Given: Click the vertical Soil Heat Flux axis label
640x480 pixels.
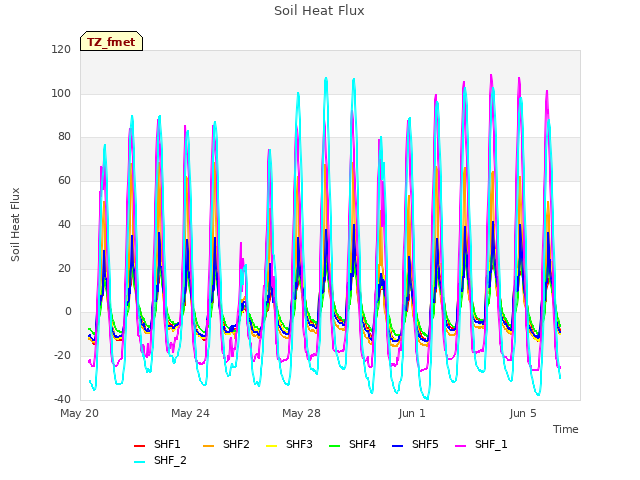Looking at the screenshot, I should pyautogui.click(x=15, y=224).
